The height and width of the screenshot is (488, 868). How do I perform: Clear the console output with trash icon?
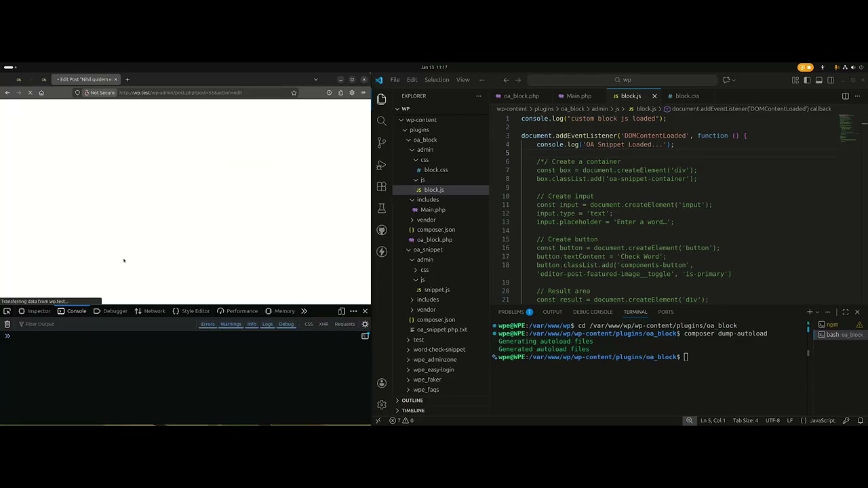(x=7, y=324)
